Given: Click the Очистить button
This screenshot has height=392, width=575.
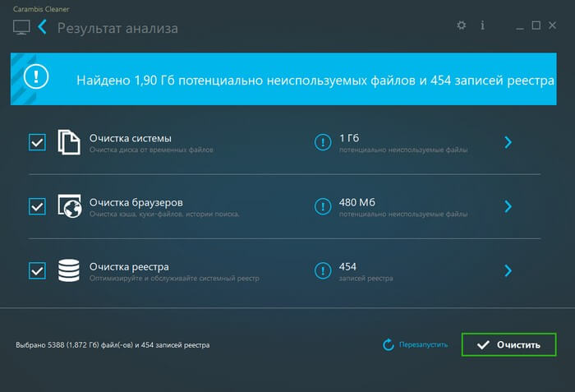Looking at the screenshot, I should pyautogui.click(x=509, y=344).
